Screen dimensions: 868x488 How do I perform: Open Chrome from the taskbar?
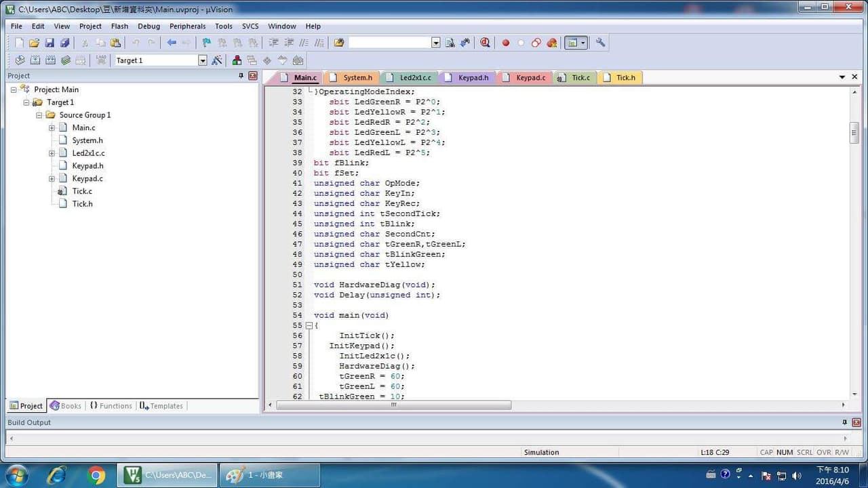(96, 475)
